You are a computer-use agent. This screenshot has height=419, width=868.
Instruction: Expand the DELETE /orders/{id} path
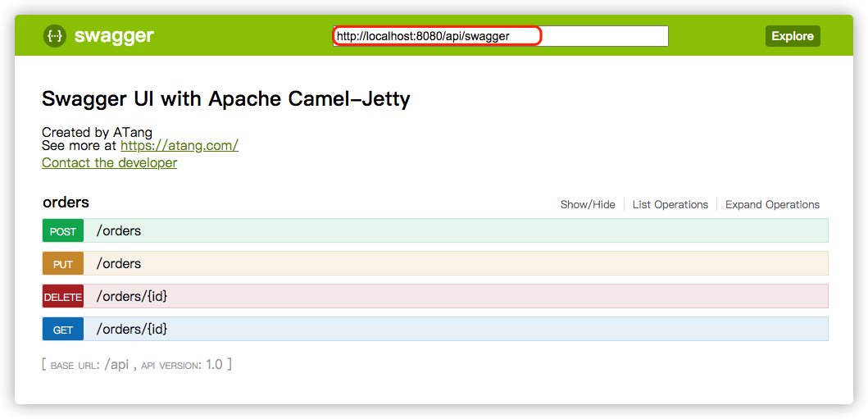(x=132, y=297)
